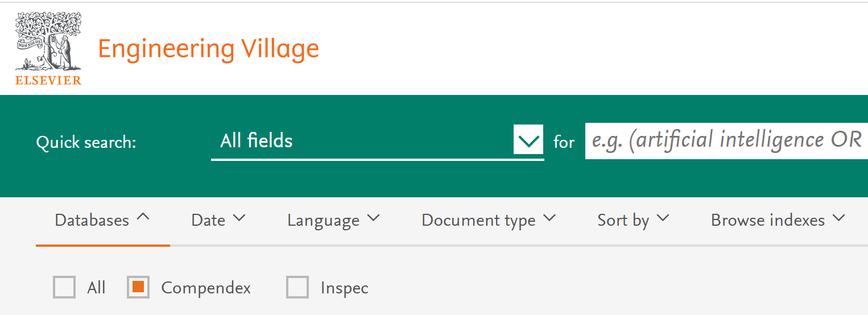Open the Sort by menu
Screen dimensions: 868x315
coord(623,221)
